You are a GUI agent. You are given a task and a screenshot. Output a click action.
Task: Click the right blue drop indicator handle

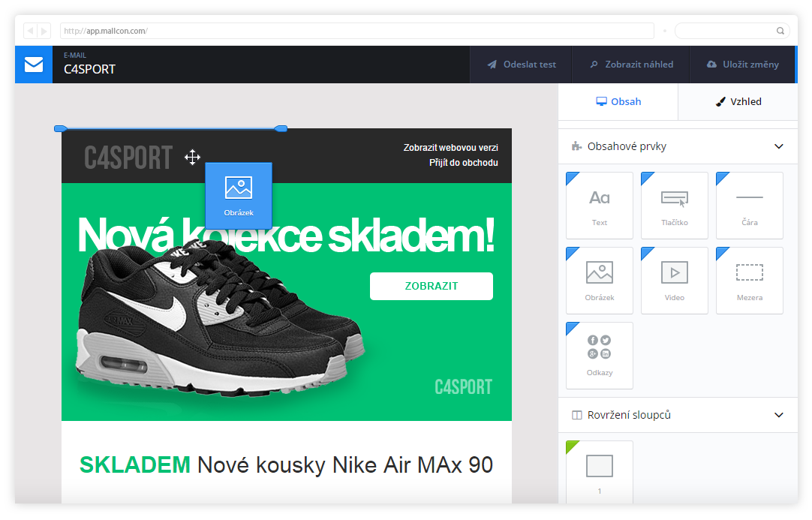(281, 128)
